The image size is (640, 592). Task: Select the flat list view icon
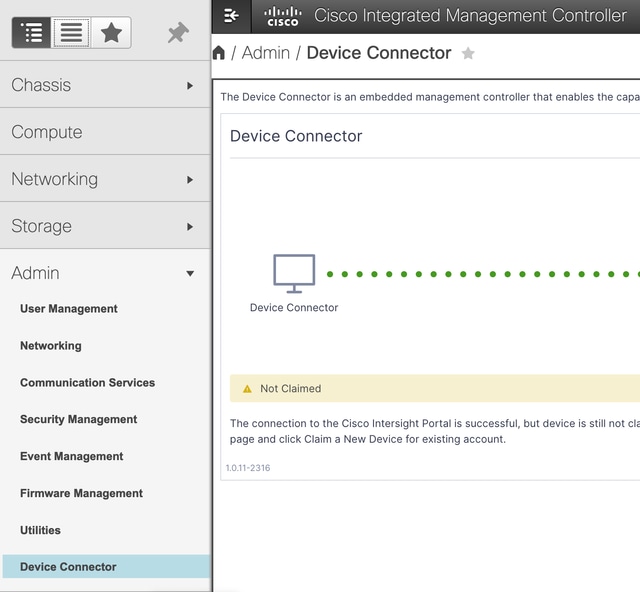click(71, 33)
